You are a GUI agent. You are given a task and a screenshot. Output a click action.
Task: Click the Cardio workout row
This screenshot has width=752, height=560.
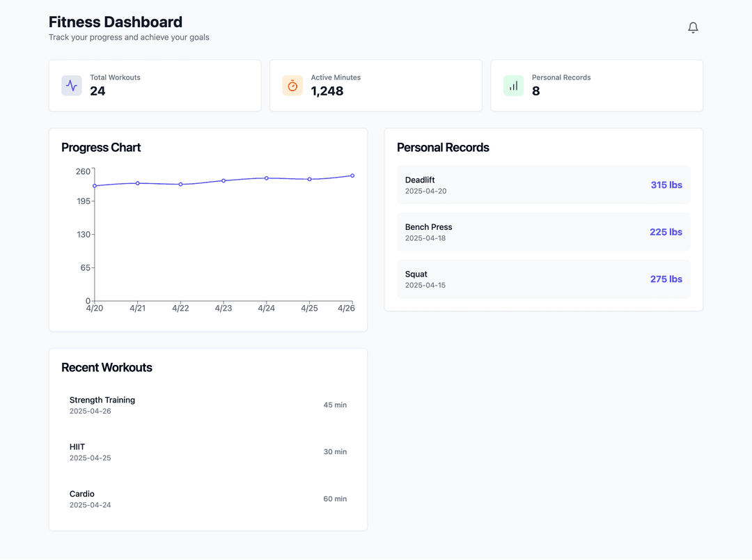pos(207,499)
